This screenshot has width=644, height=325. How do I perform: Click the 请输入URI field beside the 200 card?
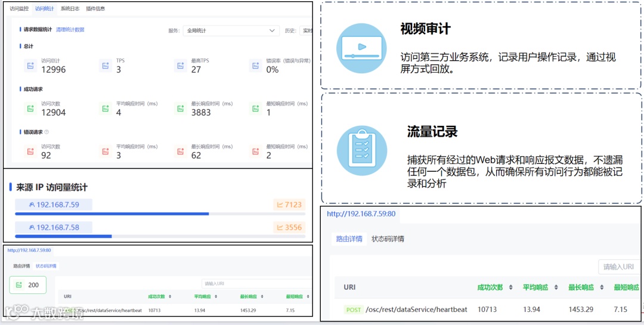pyautogui.click(x=256, y=283)
